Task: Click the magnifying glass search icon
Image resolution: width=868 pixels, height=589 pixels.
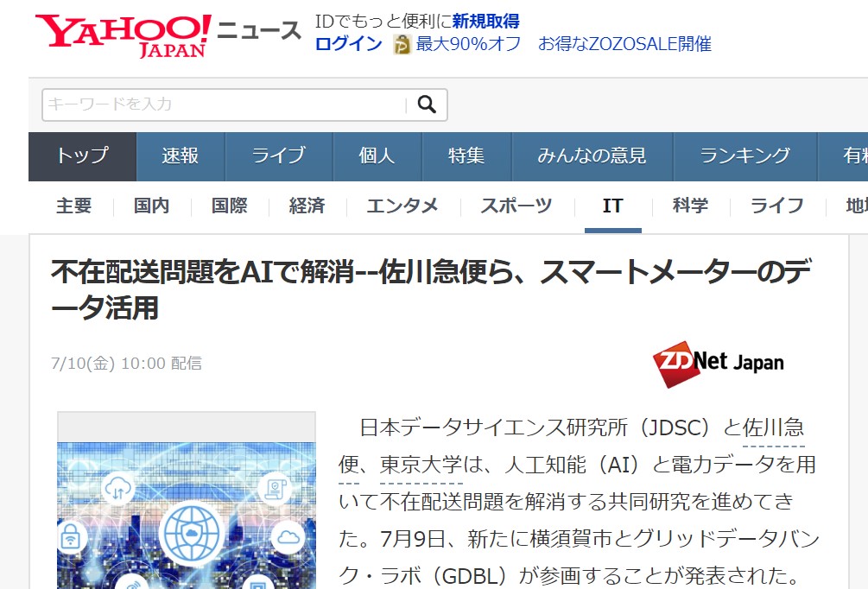Action: pos(427,104)
